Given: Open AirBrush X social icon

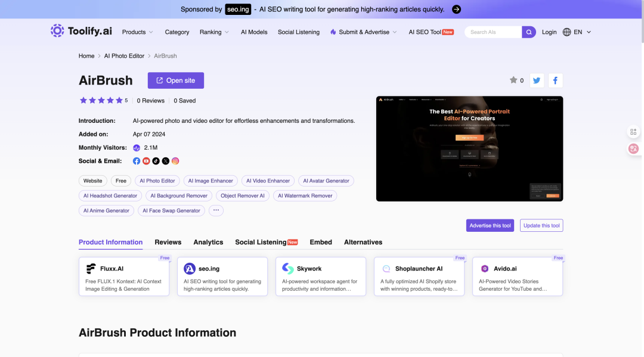Looking at the screenshot, I should coord(166,161).
